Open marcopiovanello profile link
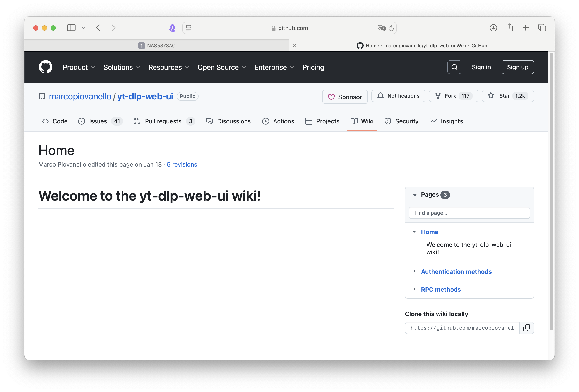The height and width of the screenshot is (392, 579). pos(80,96)
